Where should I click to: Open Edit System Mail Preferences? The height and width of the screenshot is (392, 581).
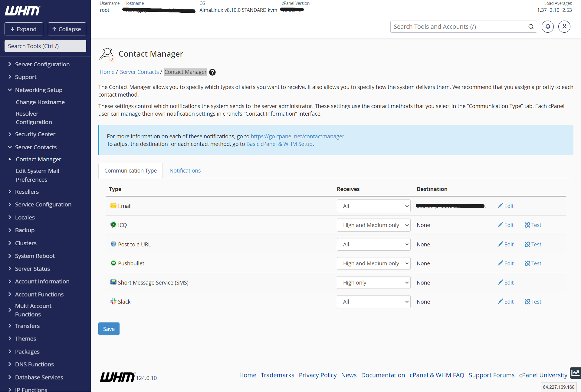click(x=38, y=175)
